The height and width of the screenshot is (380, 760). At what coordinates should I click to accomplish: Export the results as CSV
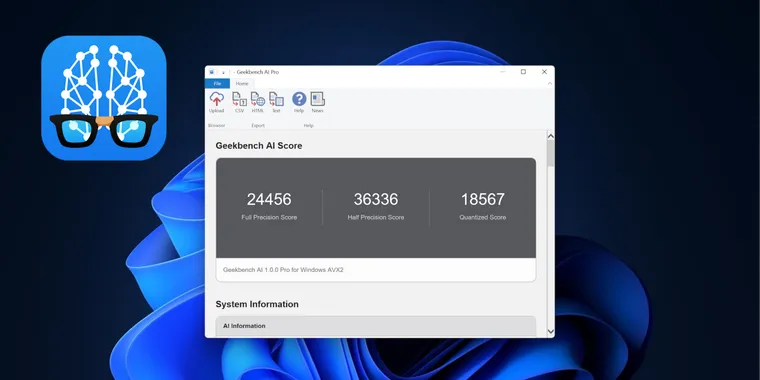pos(239,103)
